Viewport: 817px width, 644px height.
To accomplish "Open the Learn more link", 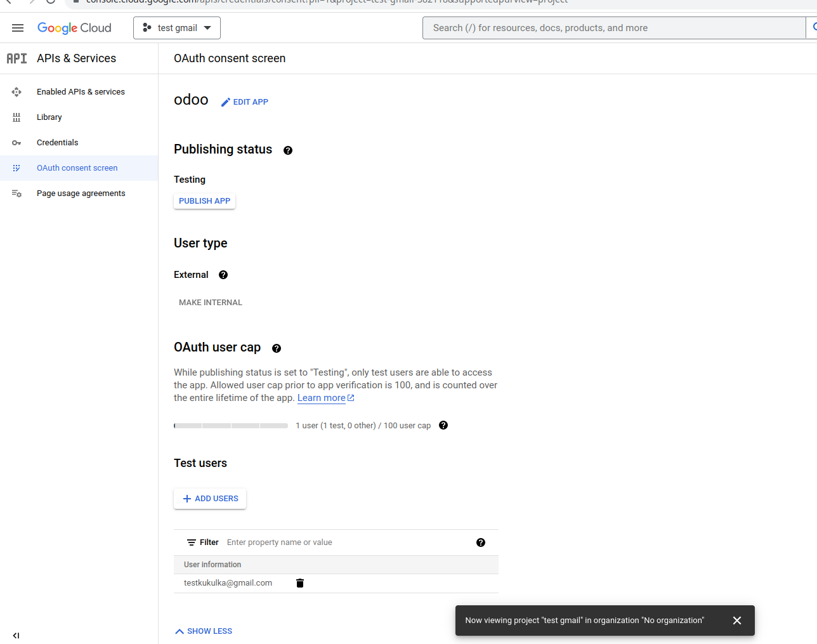I will [325, 398].
